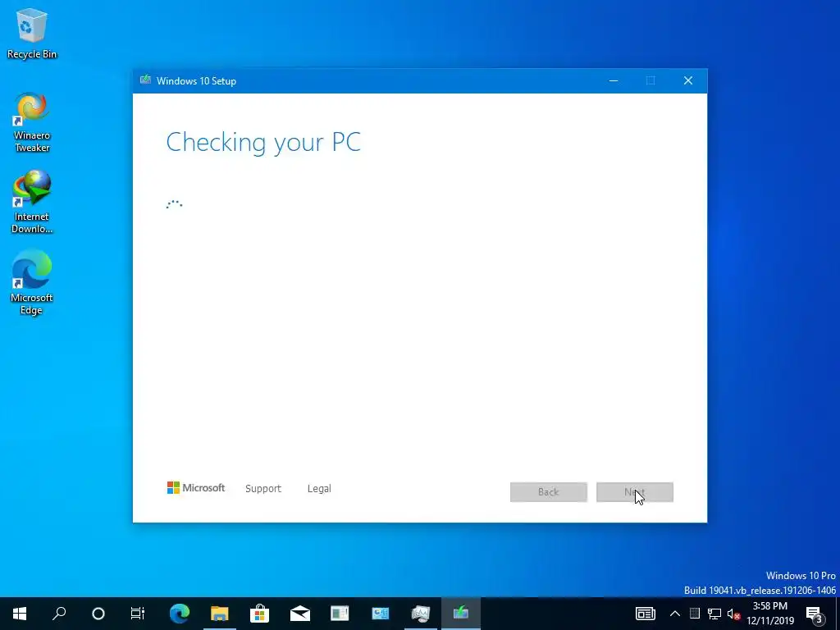Open File Explorer from the taskbar

point(220,614)
